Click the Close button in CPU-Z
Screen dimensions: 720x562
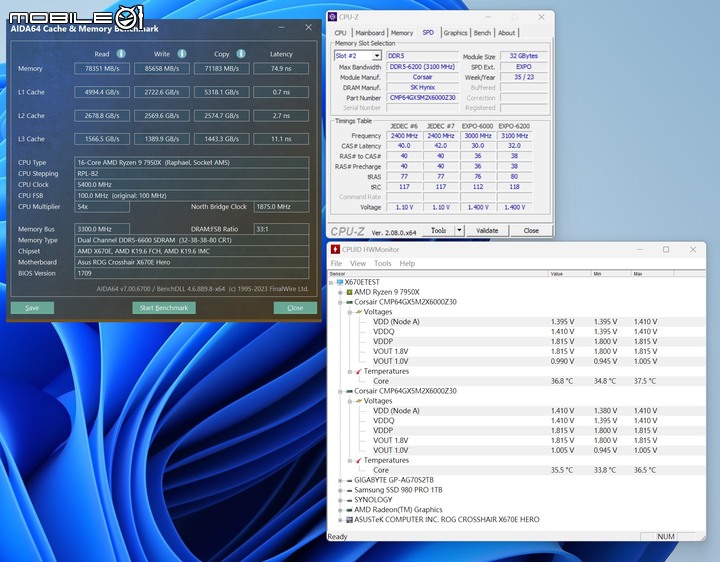pos(531,230)
